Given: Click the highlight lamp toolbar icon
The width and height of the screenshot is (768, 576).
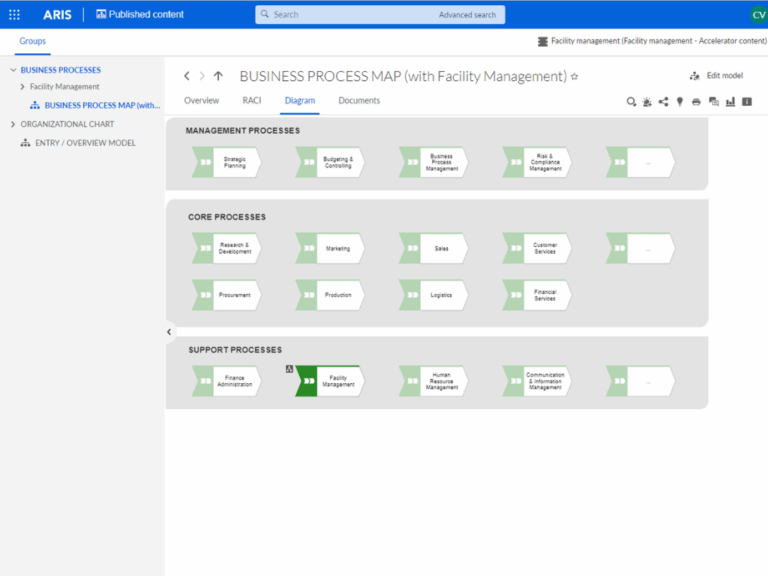Looking at the screenshot, I should coord(647,102).
